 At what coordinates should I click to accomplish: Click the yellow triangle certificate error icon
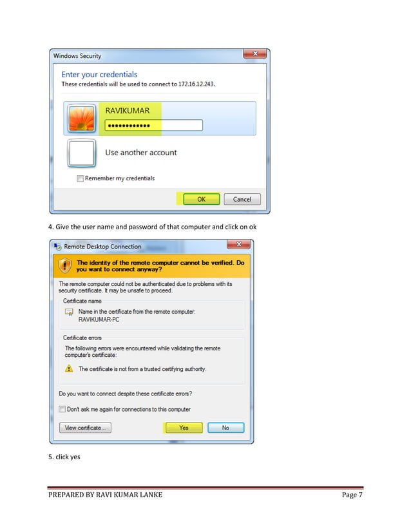(x=69, y=368)
